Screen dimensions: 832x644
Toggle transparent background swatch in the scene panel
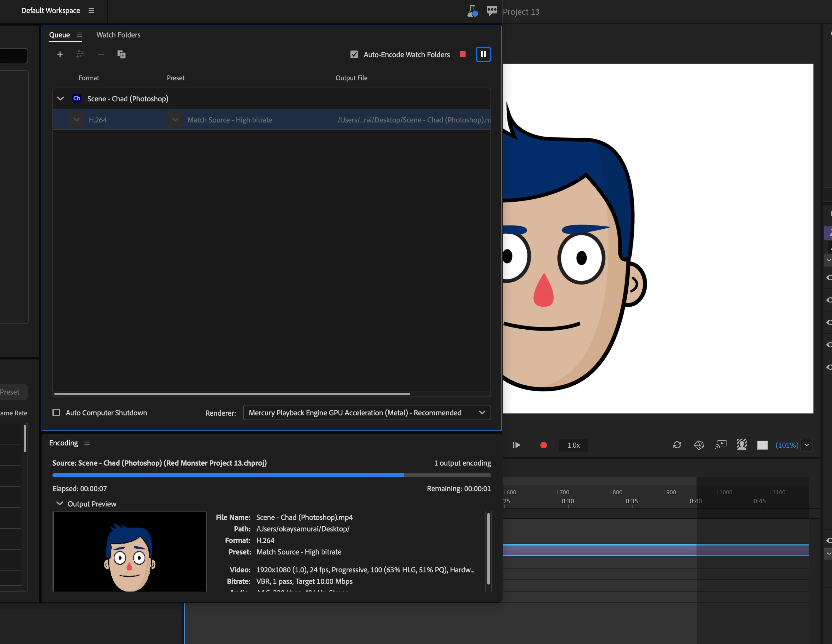[x=762, y=445]
